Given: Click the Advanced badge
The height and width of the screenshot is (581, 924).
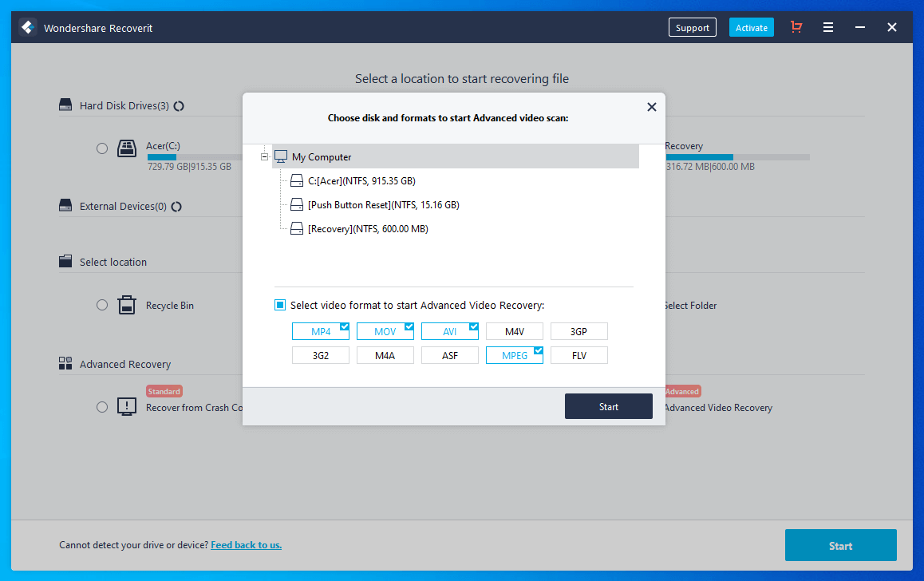Looking at the screenshot, I should [x=683, y=391].
